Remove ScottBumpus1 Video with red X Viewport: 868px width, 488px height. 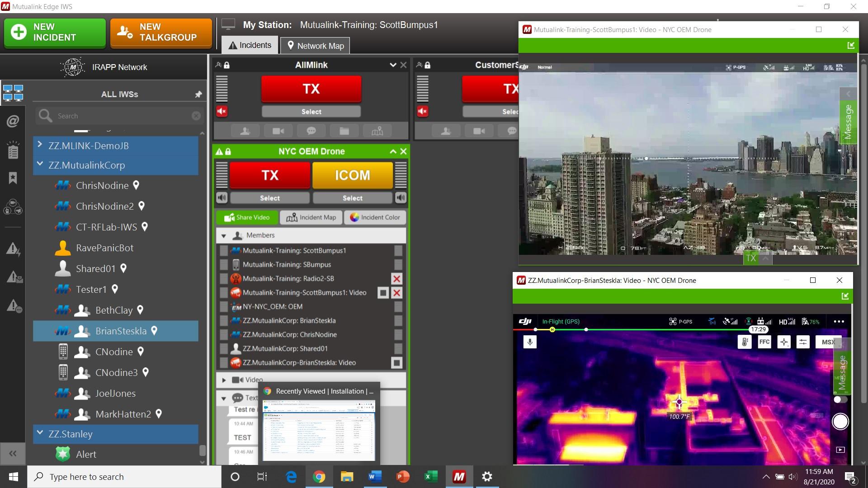pos(397,293)
